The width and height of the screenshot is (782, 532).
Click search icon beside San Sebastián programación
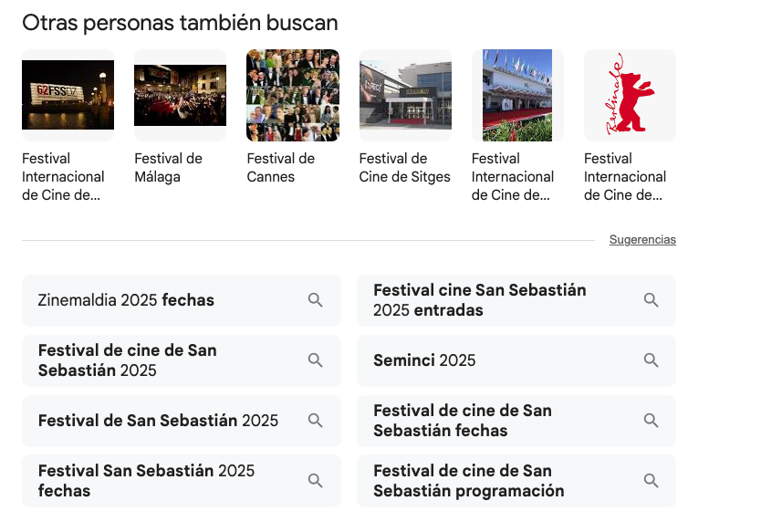(651, 481)
